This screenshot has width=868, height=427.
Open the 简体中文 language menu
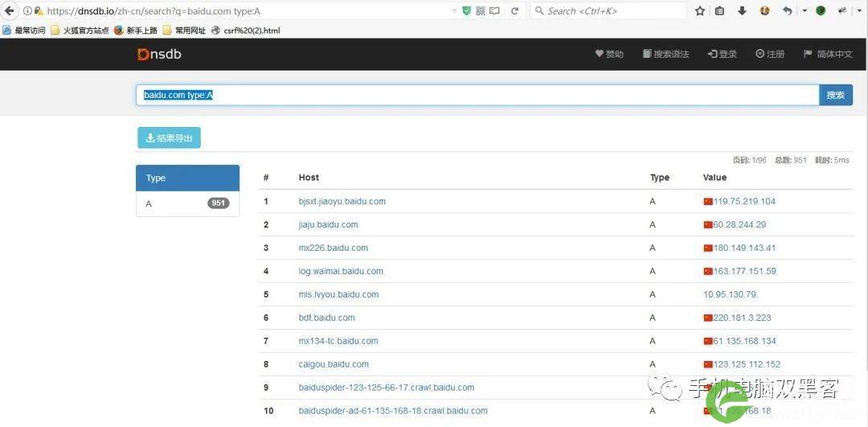click(828, 54)
